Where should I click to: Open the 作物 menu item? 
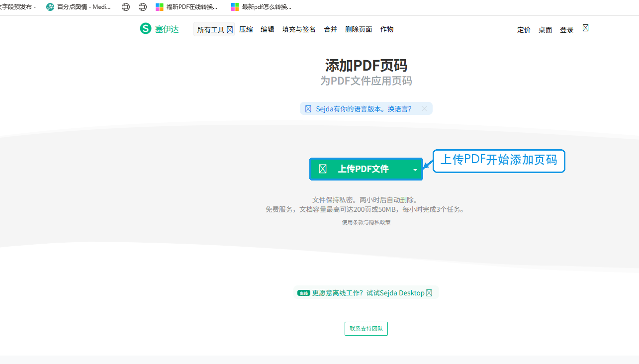pos(387,29)
